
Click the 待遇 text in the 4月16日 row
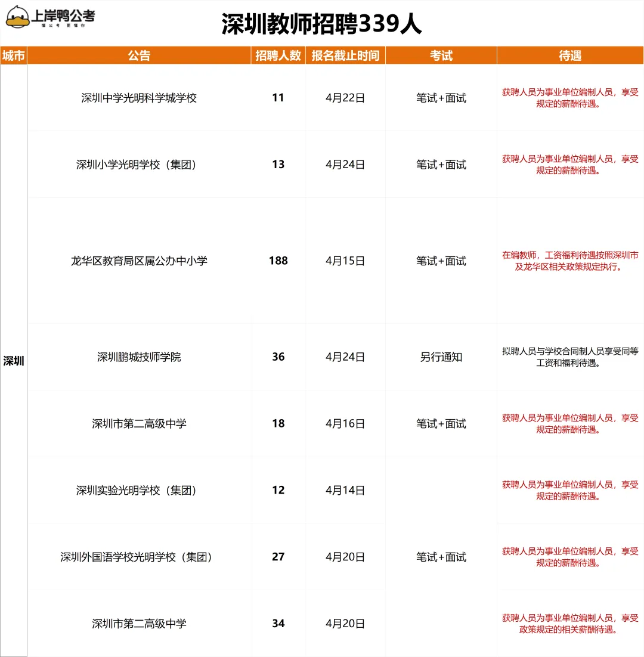point(570,424)
